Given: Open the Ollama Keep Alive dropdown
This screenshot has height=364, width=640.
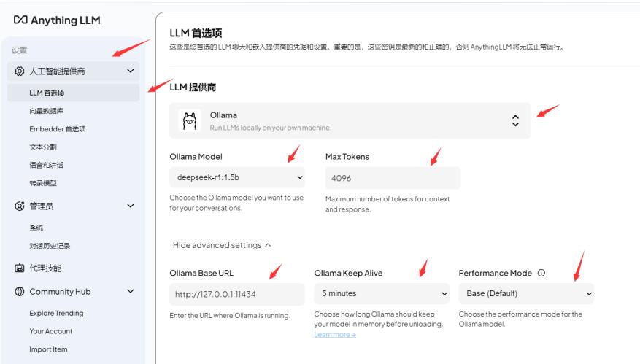Looking at the screenshot, I should tap(382, 294).
